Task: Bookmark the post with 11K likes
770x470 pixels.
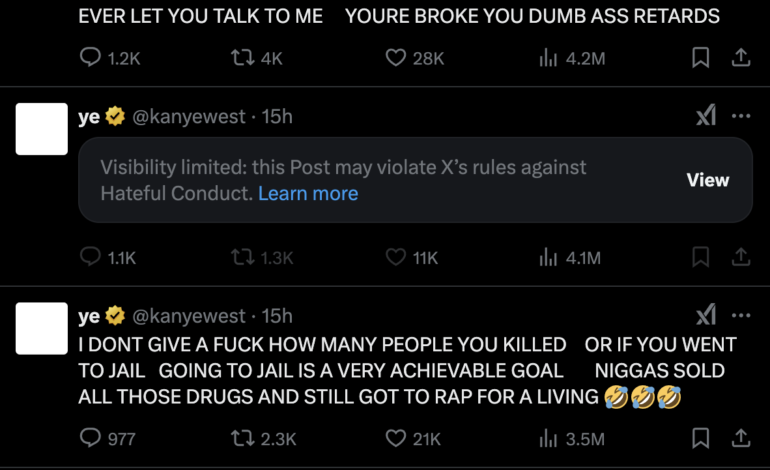Action: pyautogui.click(x=701, y=257)
